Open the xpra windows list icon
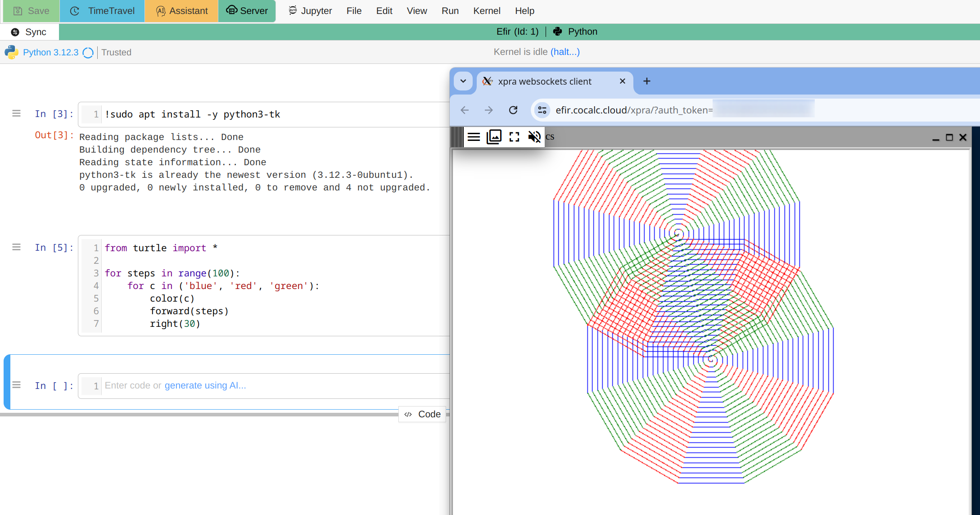This screenshot has height=515, width=980. pos(494,137)
